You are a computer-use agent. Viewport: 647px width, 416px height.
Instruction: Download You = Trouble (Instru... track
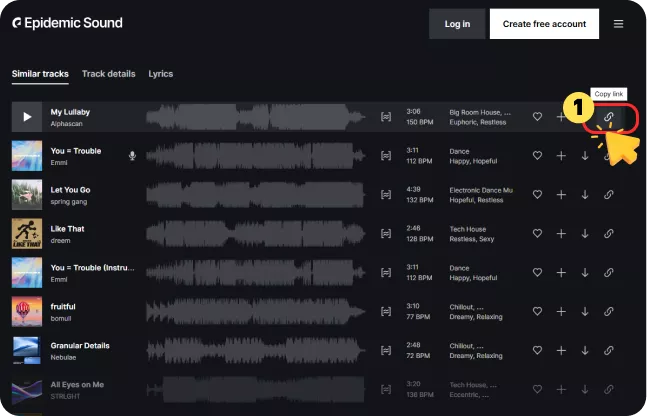[585, 272]
